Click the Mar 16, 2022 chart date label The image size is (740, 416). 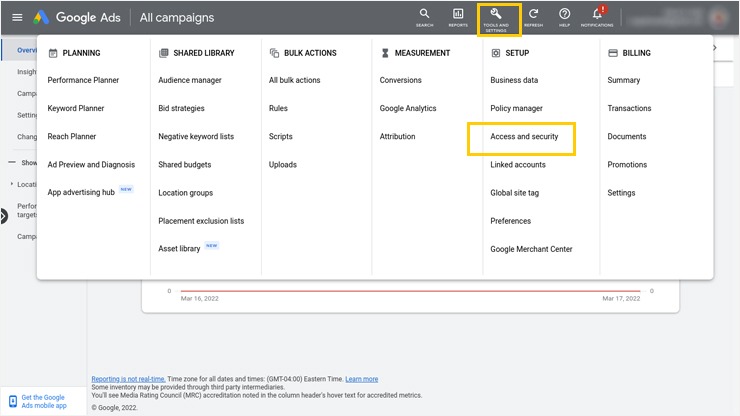pos(200,298)
